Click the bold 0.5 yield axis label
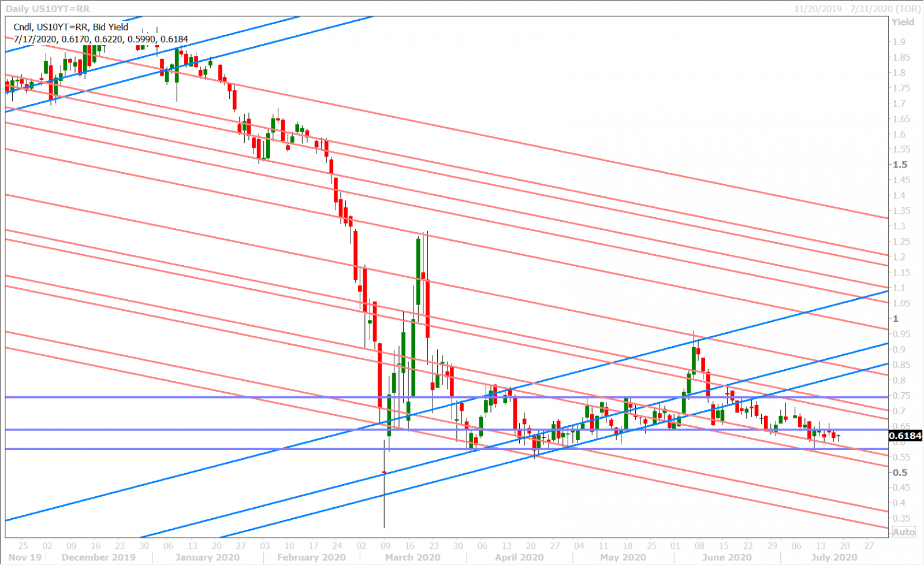Image resolution: width=924 pixels, height=565 pixels. pyautogui.click(x=900, y=473)
